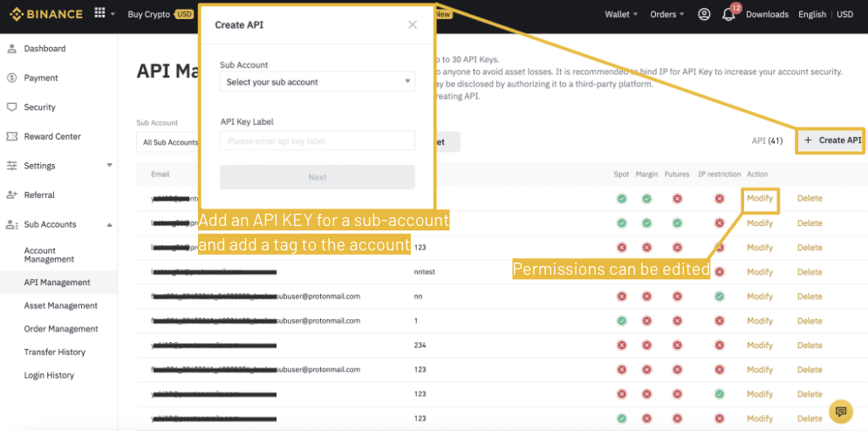The width and height of the screenshot is (868, 431).
Task: Open Select your sub account dropdown
Action: click(317, 82)
